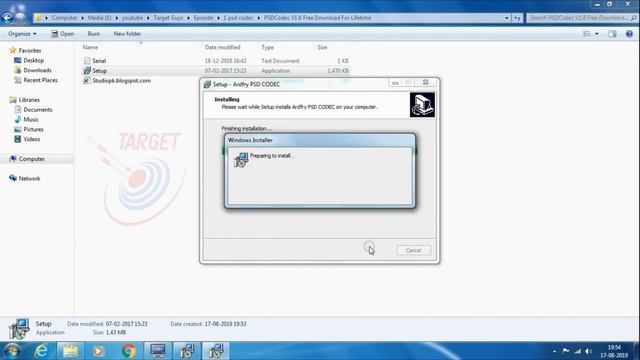Sort by the Size column header
The height and width of the screenshot is (360, 640).
point(322,47)
